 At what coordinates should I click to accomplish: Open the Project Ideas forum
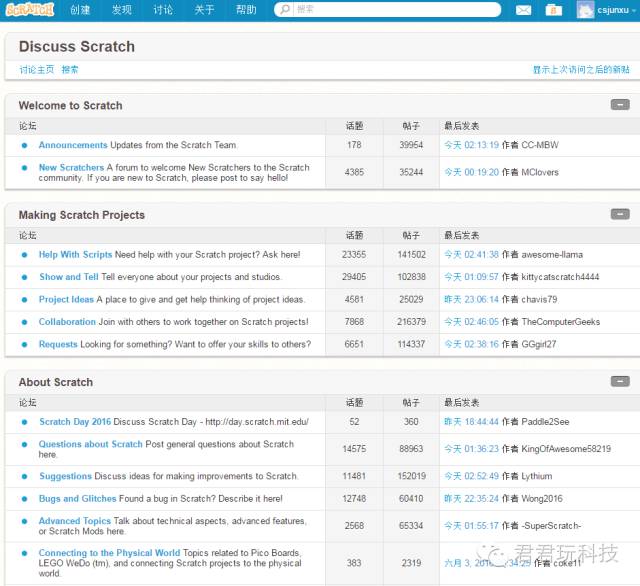point(66,299)
